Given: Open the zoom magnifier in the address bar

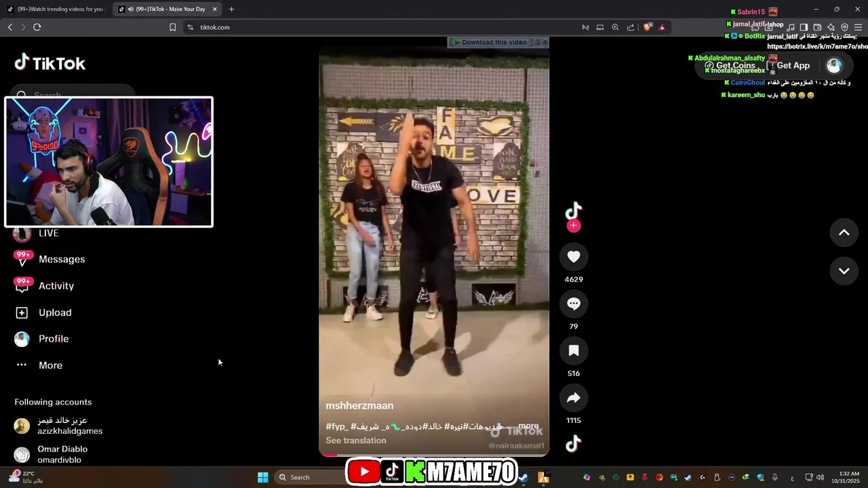Looking at the screenshot, I should click(x=615, y=27).
